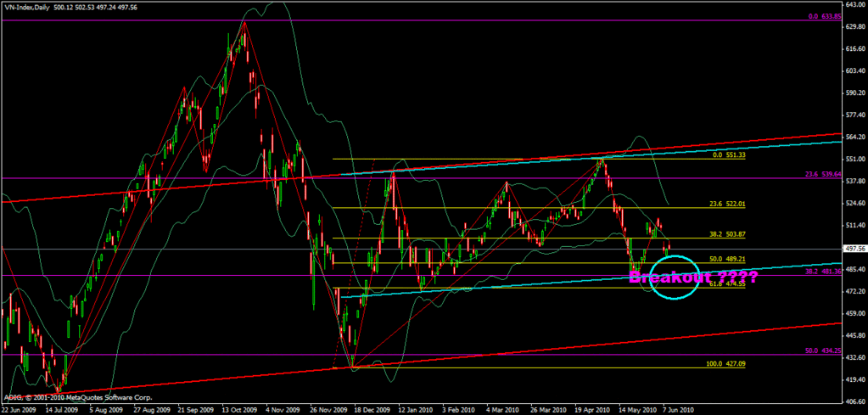This screenshot has width=868, height=415.
Task: Click the yellow 23.6 522.01 Fibonacci label
Action: [x=726, y=204]
